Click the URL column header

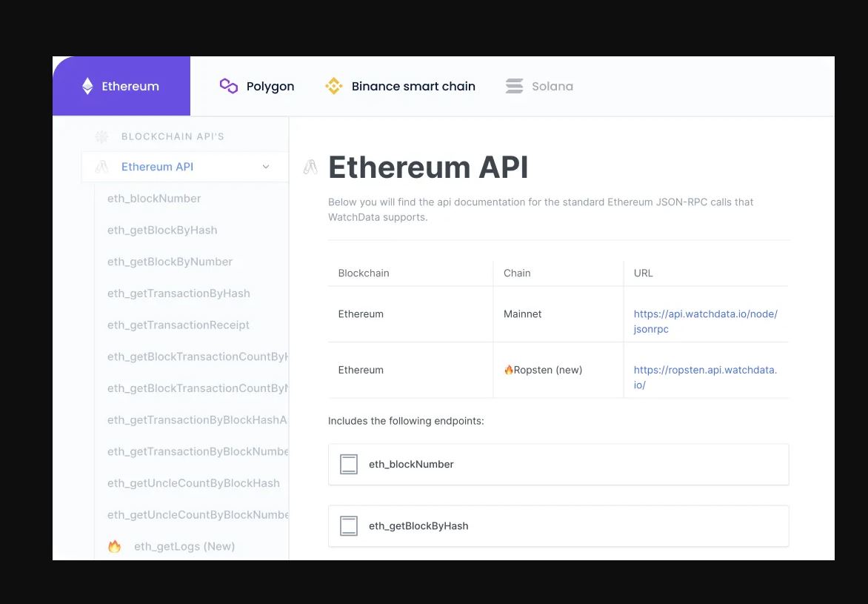point(644,273)
